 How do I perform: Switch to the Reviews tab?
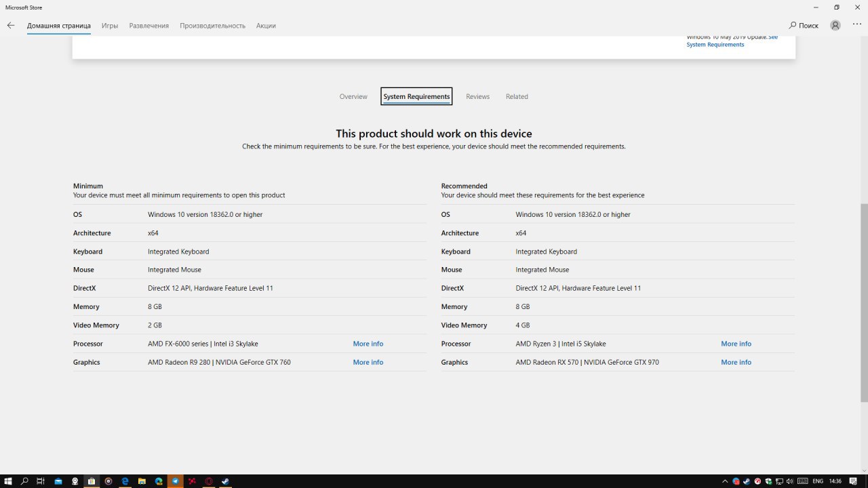pos(477,96)
